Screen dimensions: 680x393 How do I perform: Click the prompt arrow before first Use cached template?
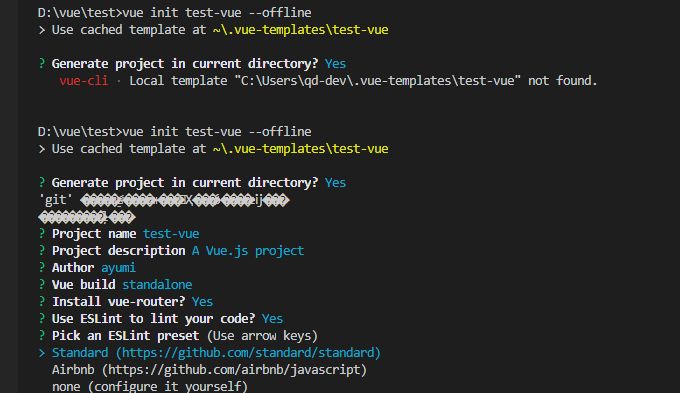coord(42,30)
